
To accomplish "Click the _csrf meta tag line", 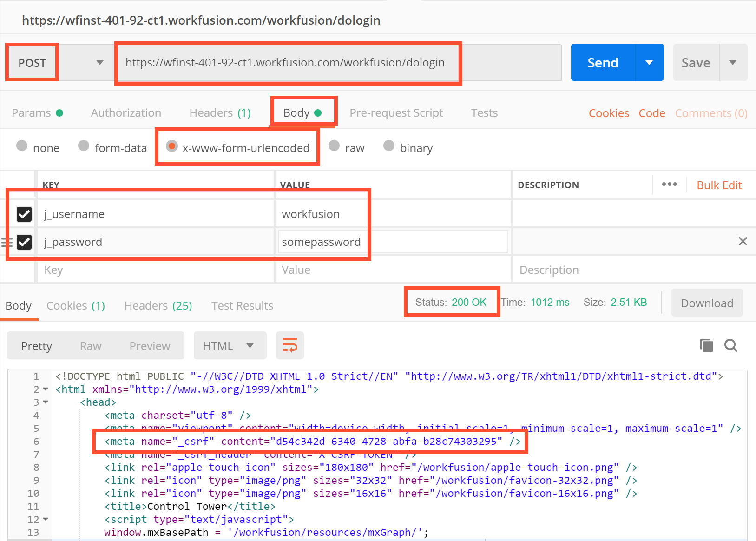I will [x=312, y=441].
